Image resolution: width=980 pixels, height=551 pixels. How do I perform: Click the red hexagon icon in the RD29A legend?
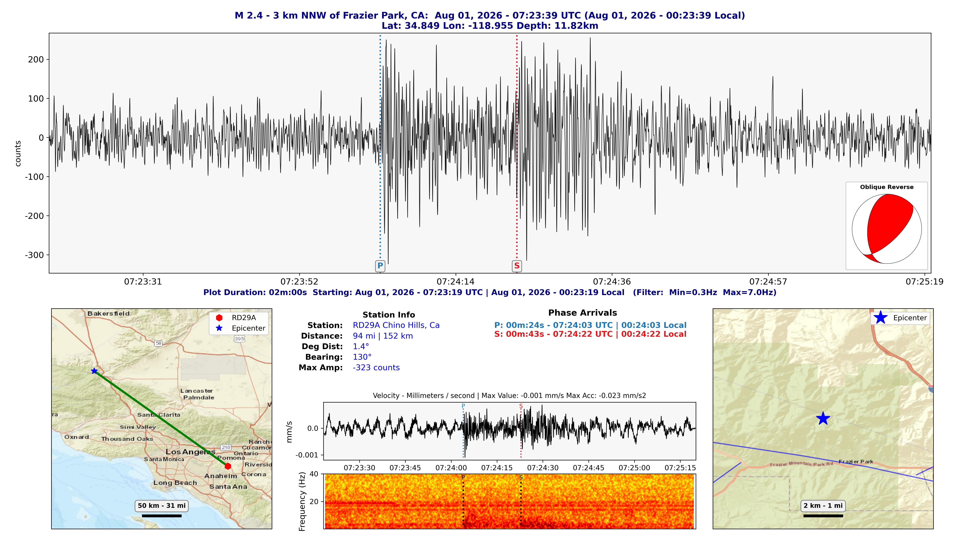tap(219, 318)
